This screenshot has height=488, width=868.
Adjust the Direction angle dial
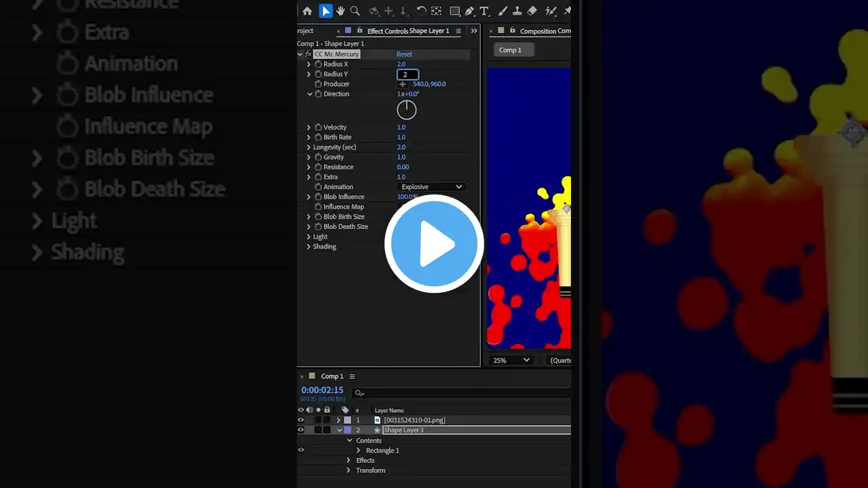pos(406,110)
